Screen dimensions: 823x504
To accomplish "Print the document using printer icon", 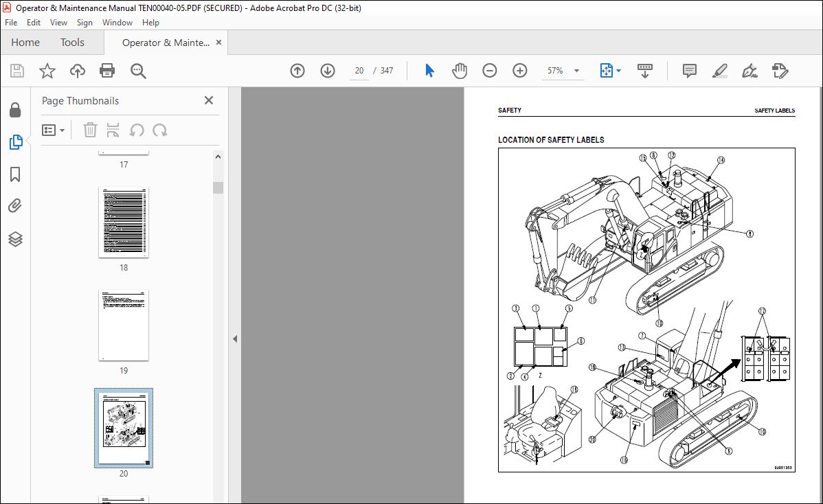I will click(107, 71).
